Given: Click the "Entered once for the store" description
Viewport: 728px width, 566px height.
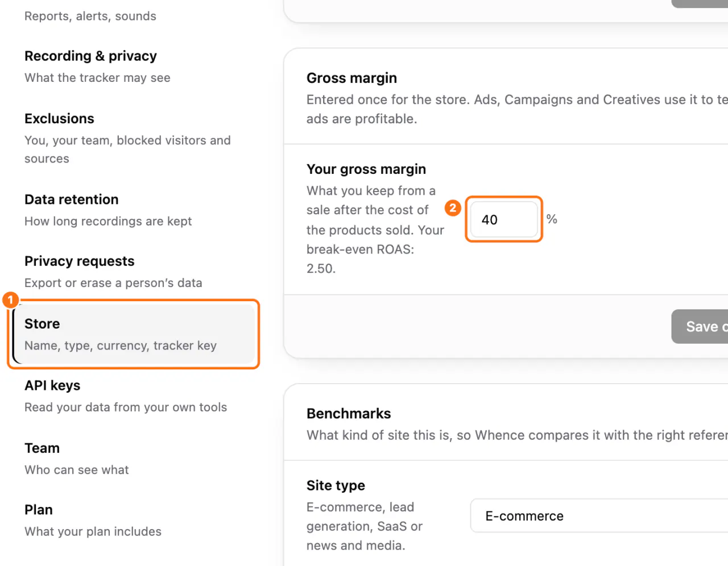Looking at the screenshot, I should pyautogui.click(x=517, y=109).
